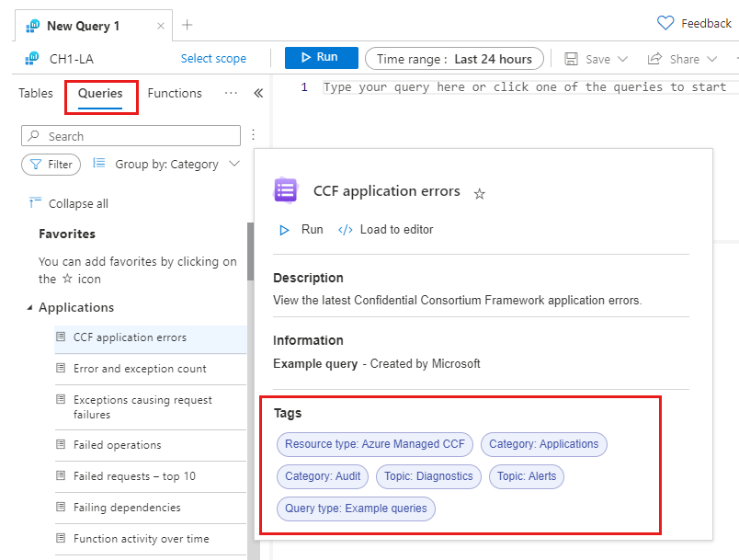Image resolution: width=739 pixels, height=560 pixels.
Task: Select the Failed operations query
Action: tap(118, 445)
